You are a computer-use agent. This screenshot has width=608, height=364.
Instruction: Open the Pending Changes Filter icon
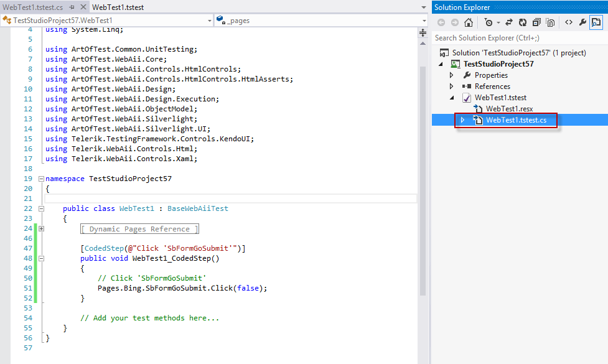pyautogui.click(x=489, y=23)
